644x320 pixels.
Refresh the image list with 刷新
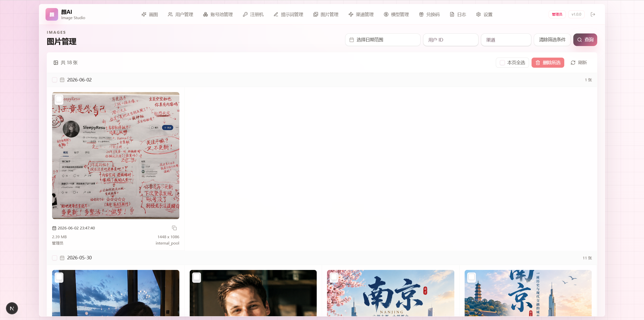[579, 63]
